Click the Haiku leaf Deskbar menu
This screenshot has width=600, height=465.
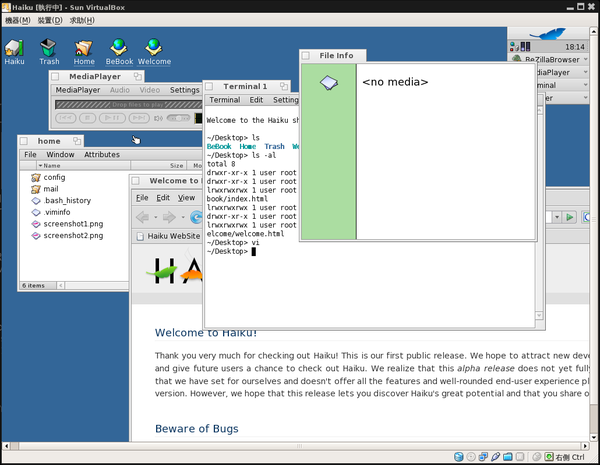click(548, 34)
